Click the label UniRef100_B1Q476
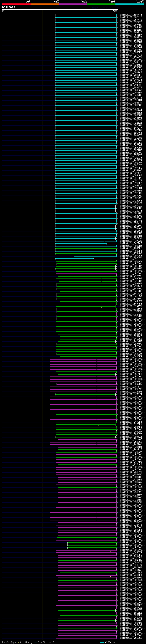This screenshot has width=146, height=644. (131, 98)
